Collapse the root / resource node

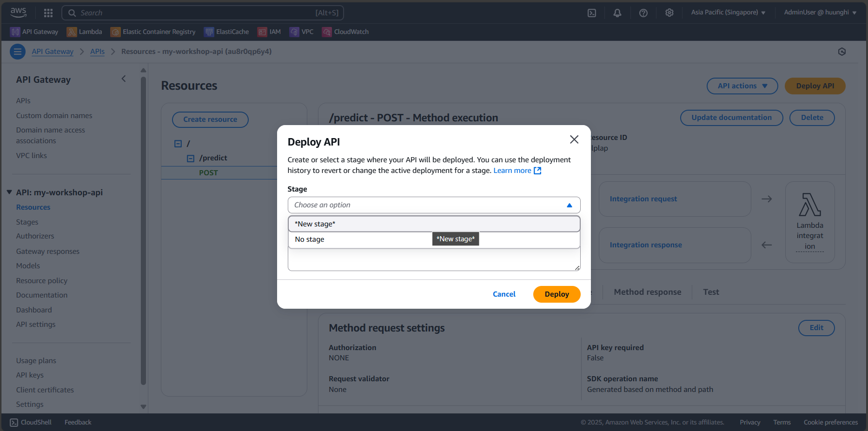[x=178, y=144]
